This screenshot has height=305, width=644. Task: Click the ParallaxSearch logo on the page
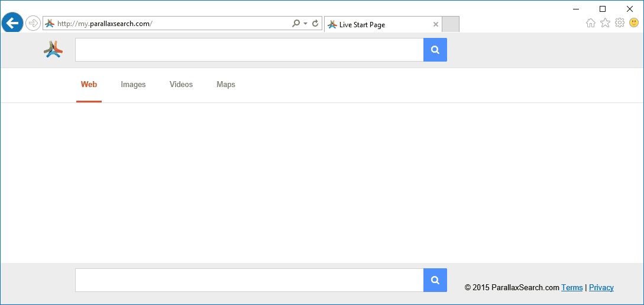point(53,49)
